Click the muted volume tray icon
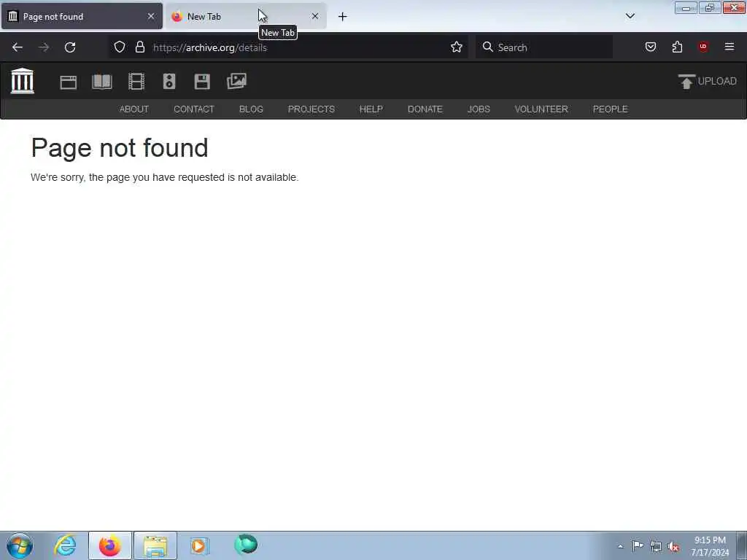 pos(673,547)
